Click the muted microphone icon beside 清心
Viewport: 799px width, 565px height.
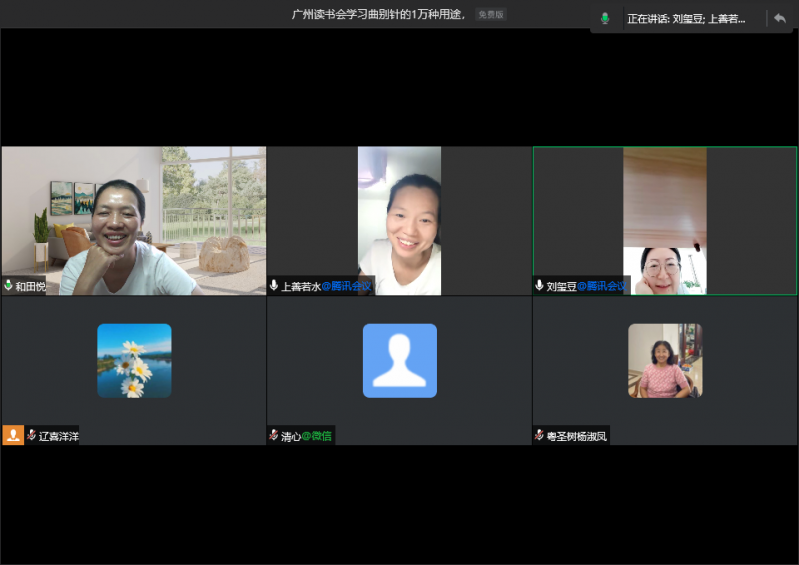tap(274, 435)
